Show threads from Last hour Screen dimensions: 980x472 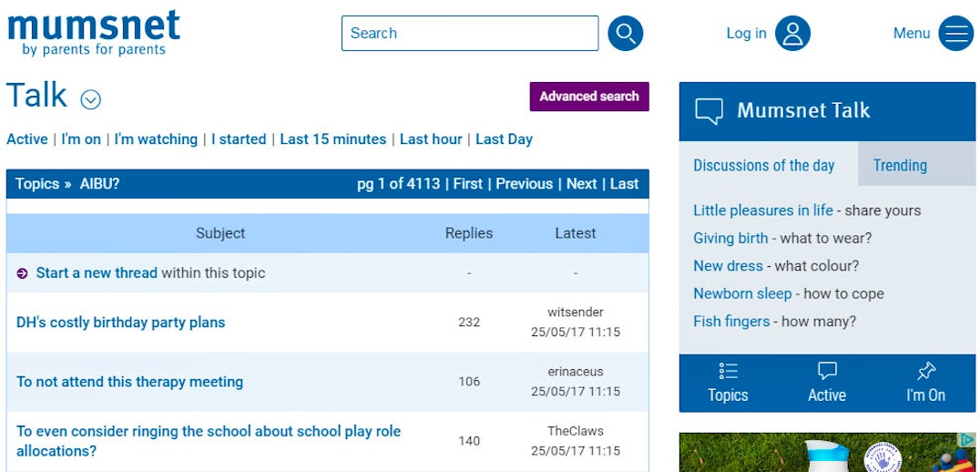point(431,139)
